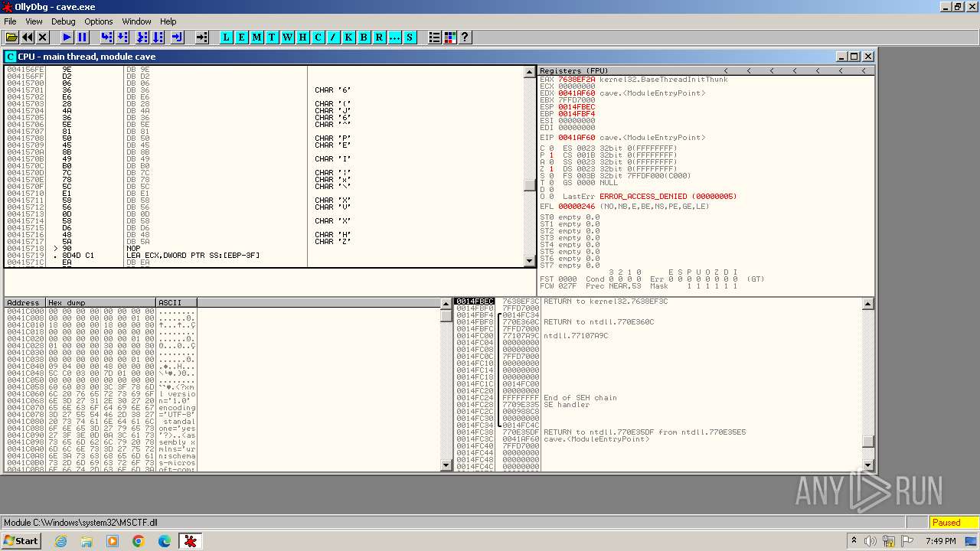Image resolution: width=980 pixels, height=551 pixels.
Task: Click OllyDbg bug icon in taskbar
Action: pos(191,541)
